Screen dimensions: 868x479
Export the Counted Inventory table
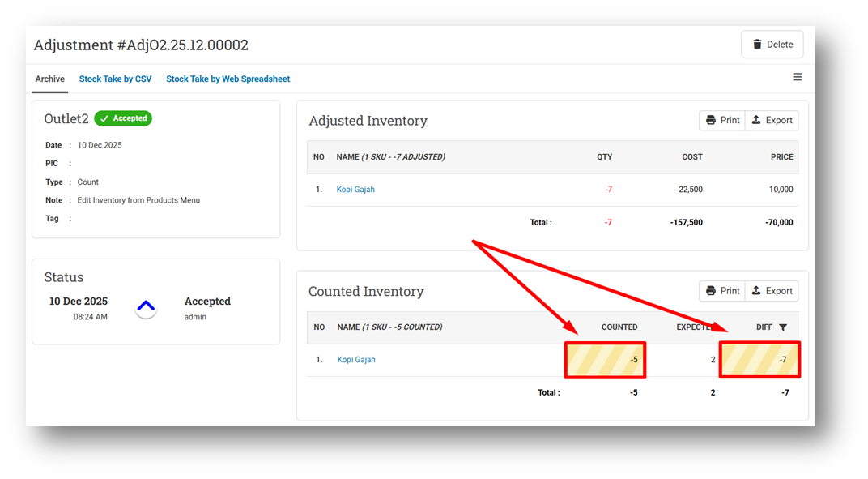click(772, 291)
